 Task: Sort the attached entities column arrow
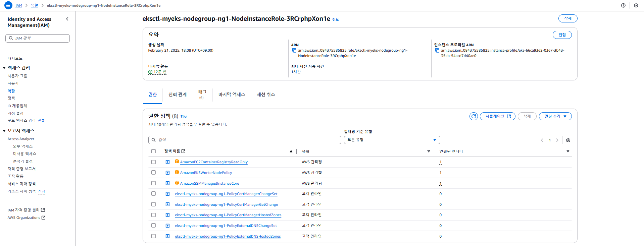tap(568, 151)
